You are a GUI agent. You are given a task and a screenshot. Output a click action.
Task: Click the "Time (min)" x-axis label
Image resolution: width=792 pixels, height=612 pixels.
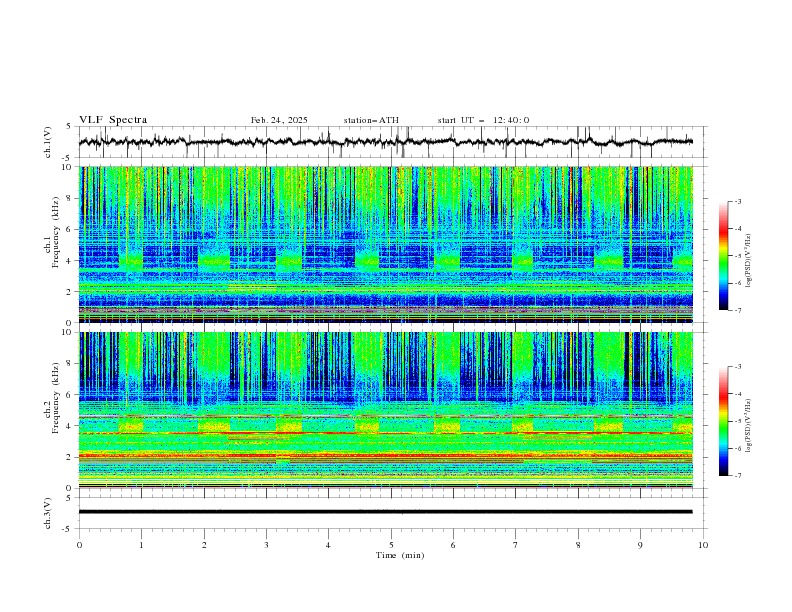[400, 555]
